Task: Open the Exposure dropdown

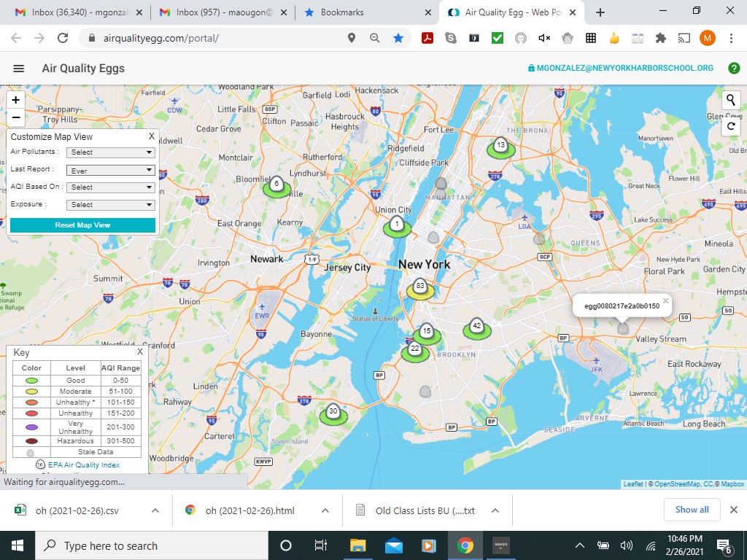Action: coord(111,205)
